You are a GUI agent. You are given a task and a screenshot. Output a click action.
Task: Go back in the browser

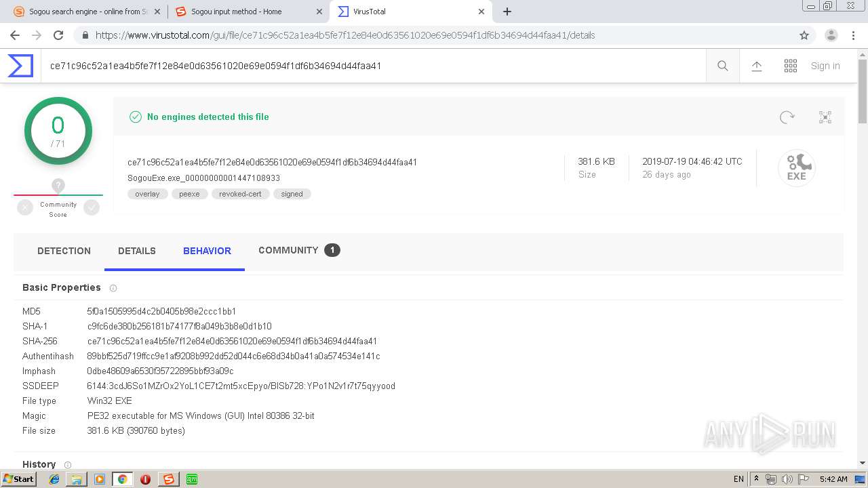point(15,35)
